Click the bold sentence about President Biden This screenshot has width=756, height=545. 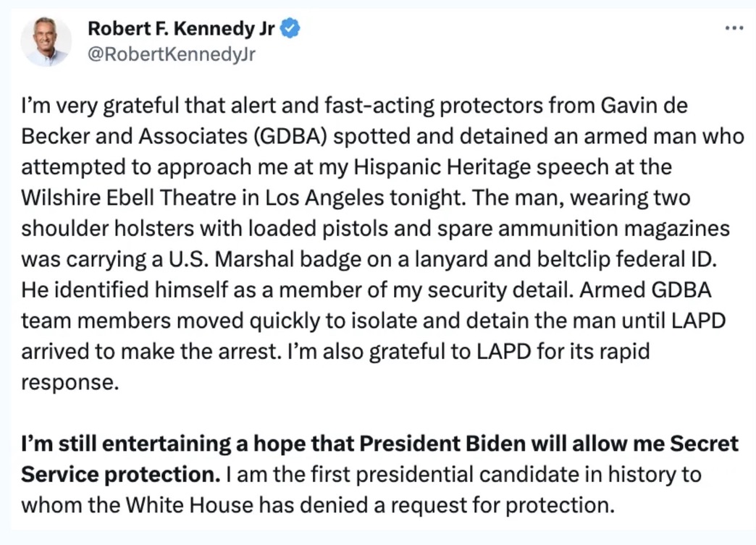coord(369,444)
